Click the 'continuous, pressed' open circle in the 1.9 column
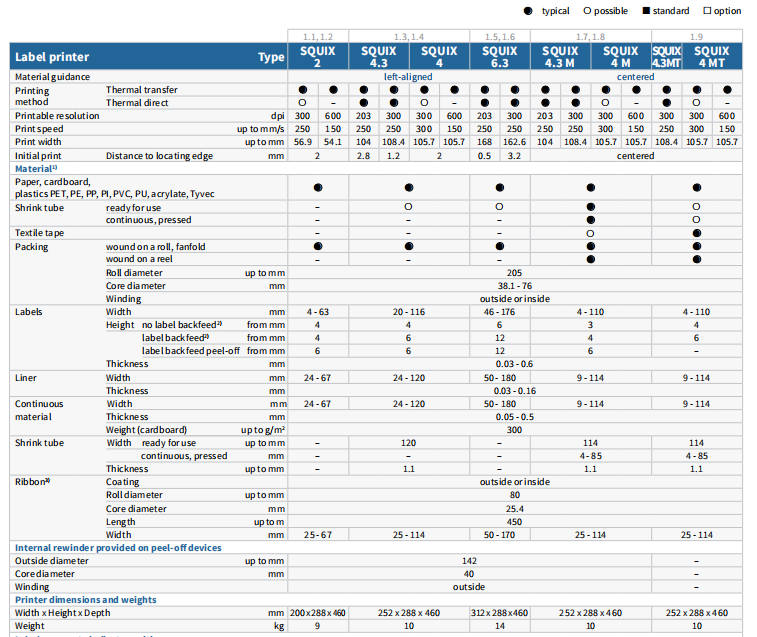Viewport: 757px width, 637px height. click(696, 220)
